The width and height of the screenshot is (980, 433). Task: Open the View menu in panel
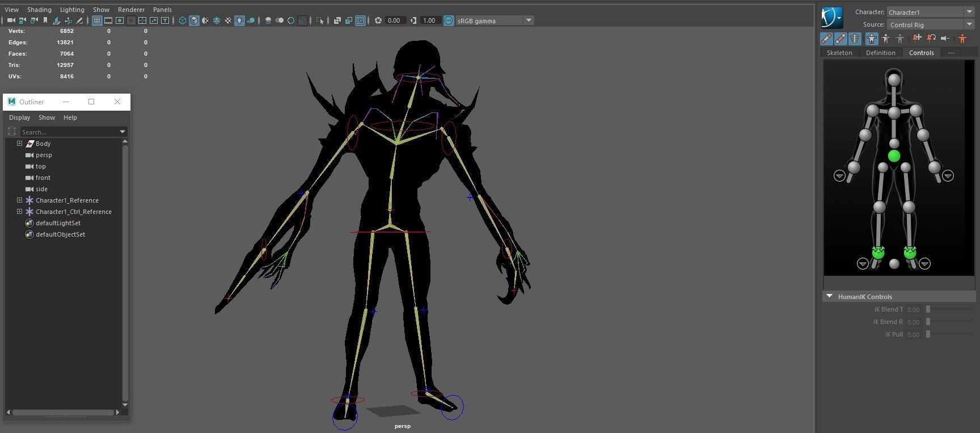11,10
